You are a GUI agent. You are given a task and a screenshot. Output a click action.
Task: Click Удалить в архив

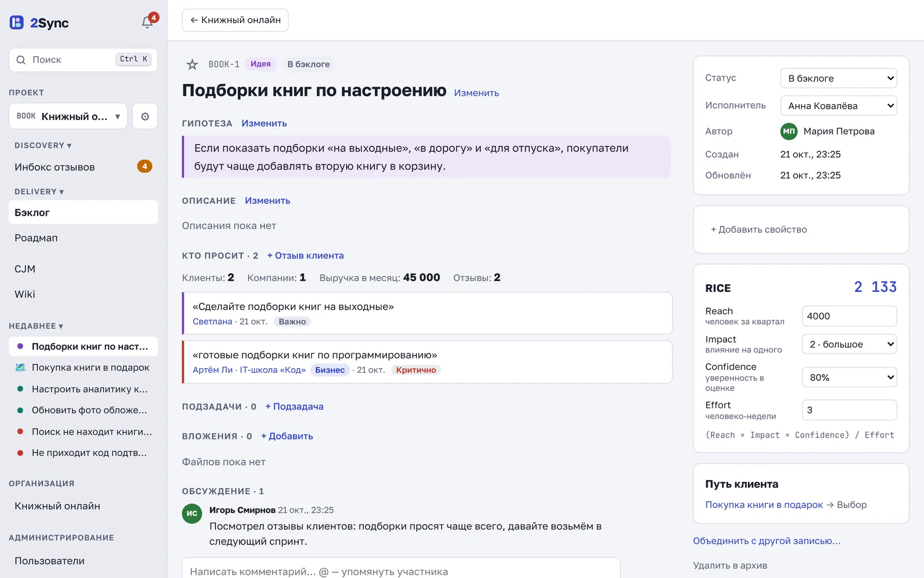tap(730, 565)
